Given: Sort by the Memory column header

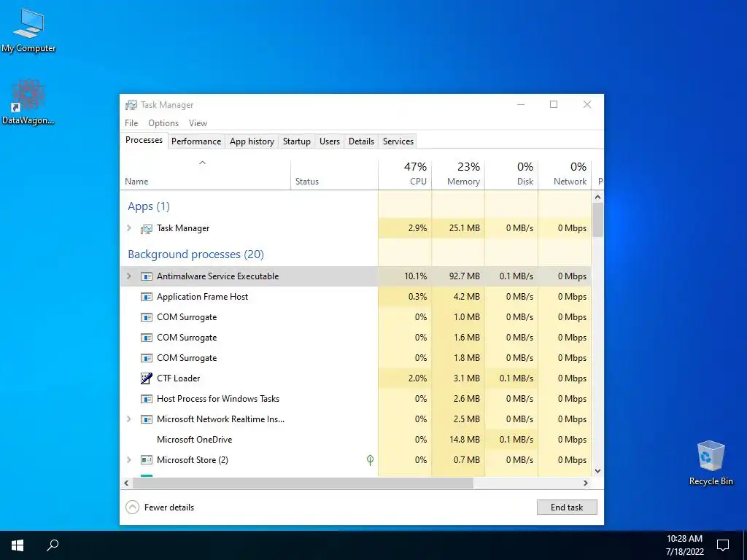Looking at the screenshot, I should click(458, 174).
